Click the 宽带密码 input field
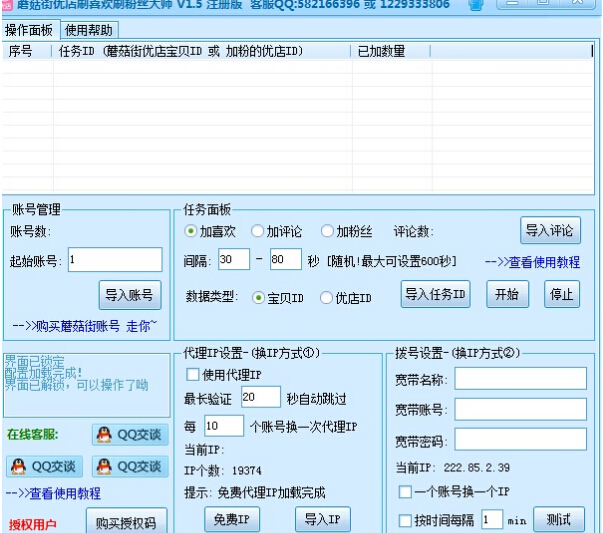The height and width of the screenshot is (533, 603). pos(520,439)
